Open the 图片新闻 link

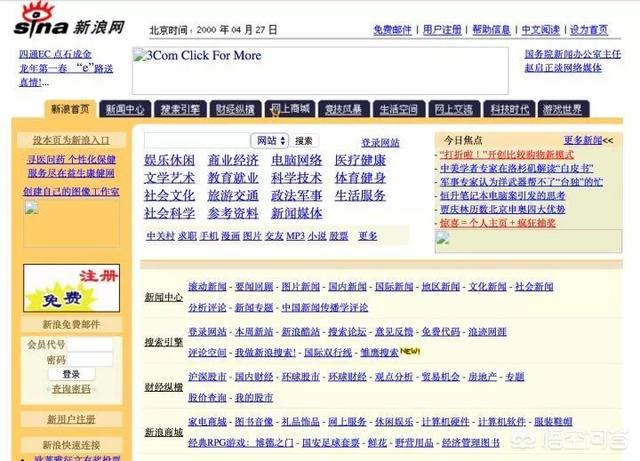coord(301,287)
